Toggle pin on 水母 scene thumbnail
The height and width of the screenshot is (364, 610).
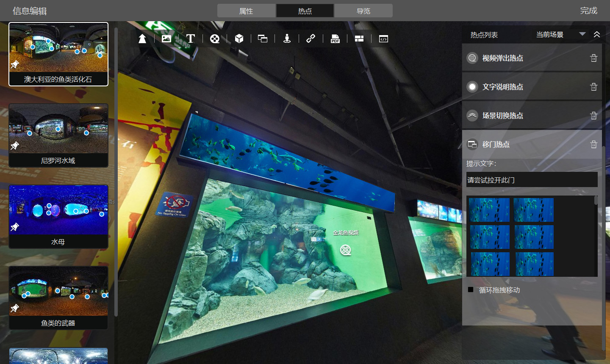click(x=15, y=227)
